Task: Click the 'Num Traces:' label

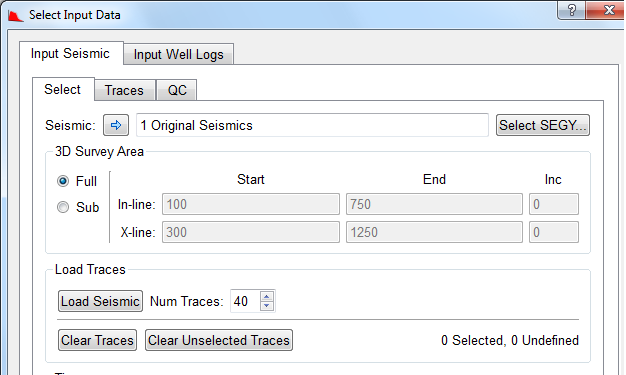Action: [186, 301]
